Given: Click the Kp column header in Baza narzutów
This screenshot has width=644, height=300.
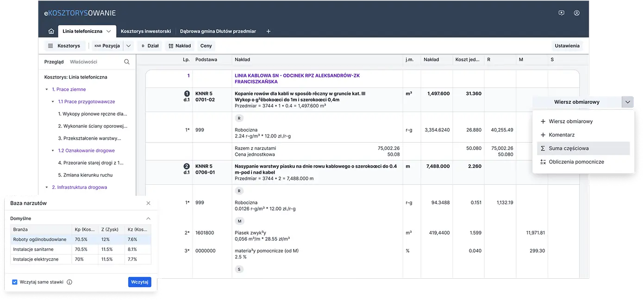Looking at the screenshot, I should pyautogui.click(x=85, y=230).
